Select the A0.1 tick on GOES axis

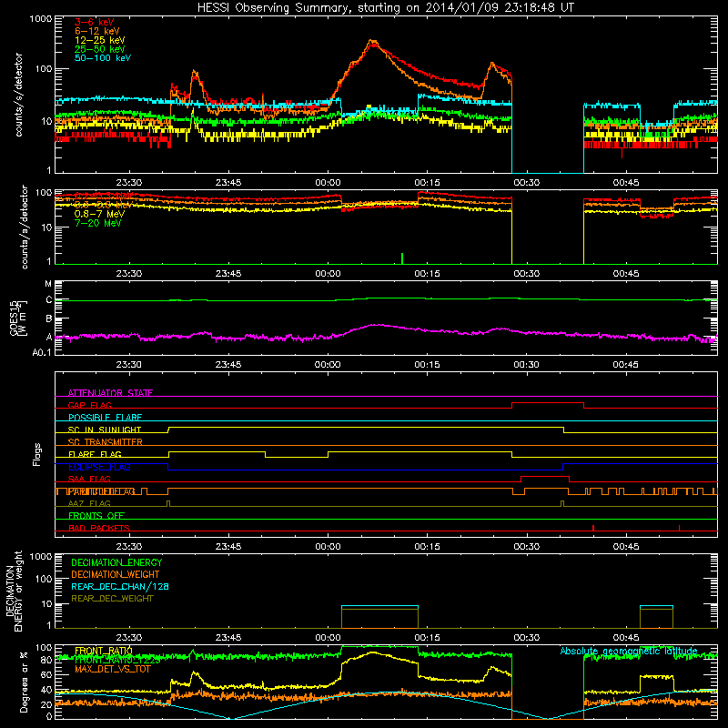[x=42, y=352]
